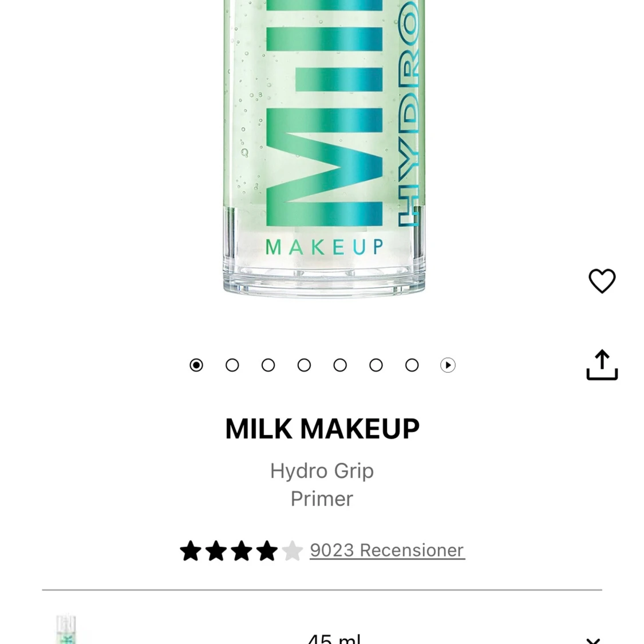Screen dimensions: 644x644
Task: Select the third carousel image dot
Action: point(268,365)
